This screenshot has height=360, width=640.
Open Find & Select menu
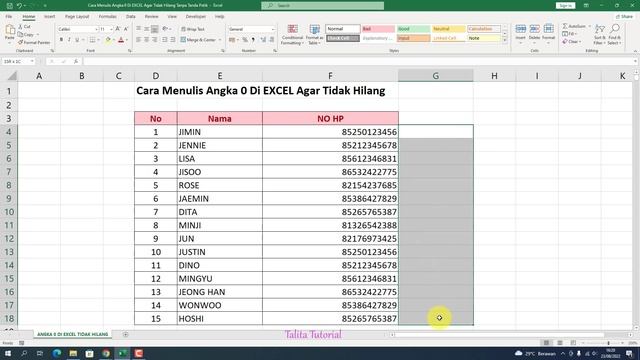coord(614,34)
